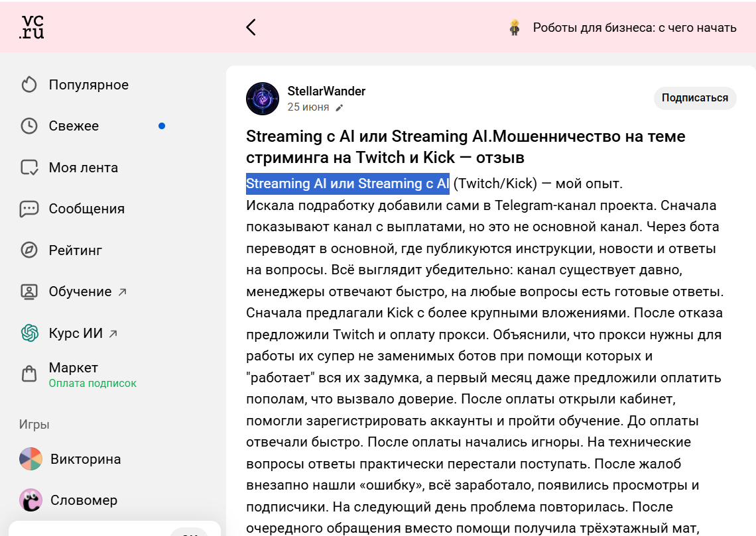756x536 pixels.
Task: Open banner link "Роботы для бизнеса: с чего начать"
Action: pos(635,28)
